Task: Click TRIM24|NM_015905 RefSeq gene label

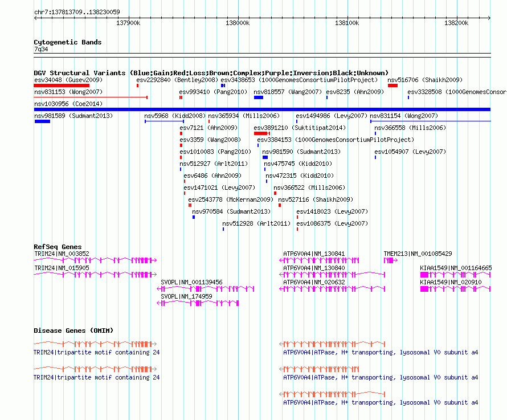Action: tap(62, 268)
